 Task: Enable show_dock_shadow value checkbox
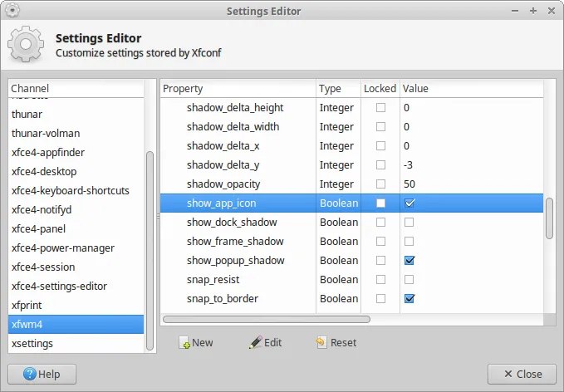(409, 223)
